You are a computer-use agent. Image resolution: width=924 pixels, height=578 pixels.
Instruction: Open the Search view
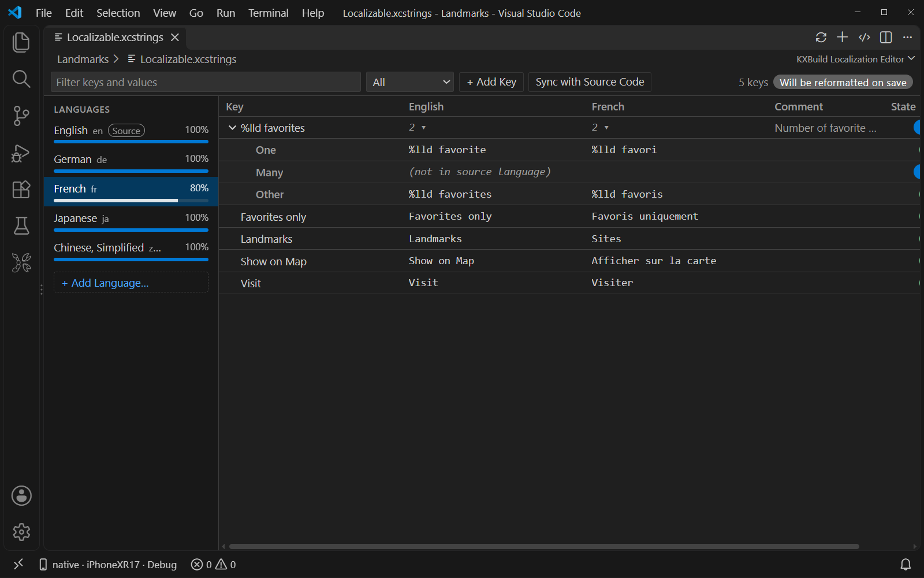pos(21,79)
